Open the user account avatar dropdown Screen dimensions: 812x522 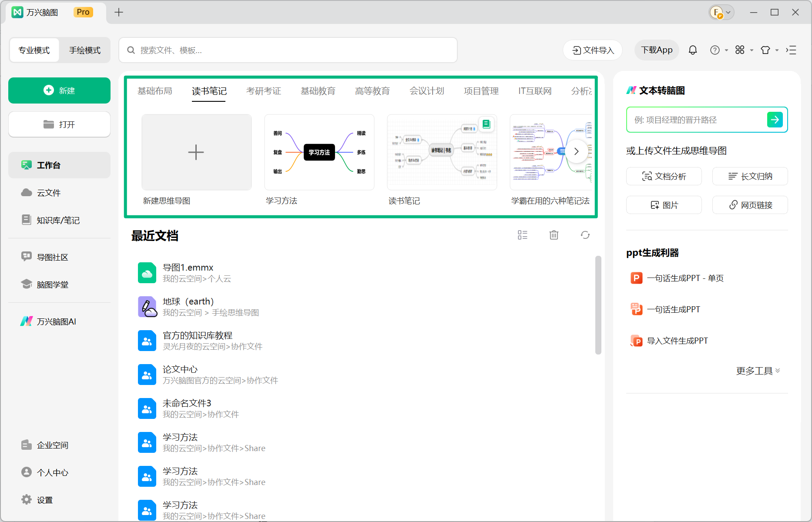[x=721, y=12]
